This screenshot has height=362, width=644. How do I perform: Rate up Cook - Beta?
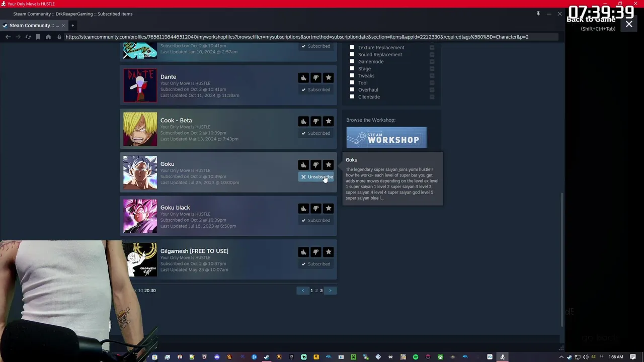click(303, 121)
